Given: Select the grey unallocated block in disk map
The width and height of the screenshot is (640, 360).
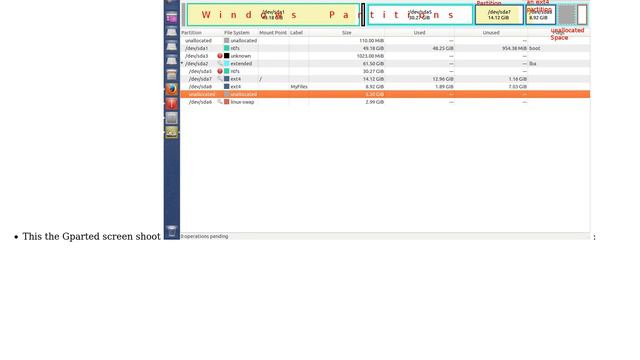Looking at the screenshot, I should tap(567, 15).
